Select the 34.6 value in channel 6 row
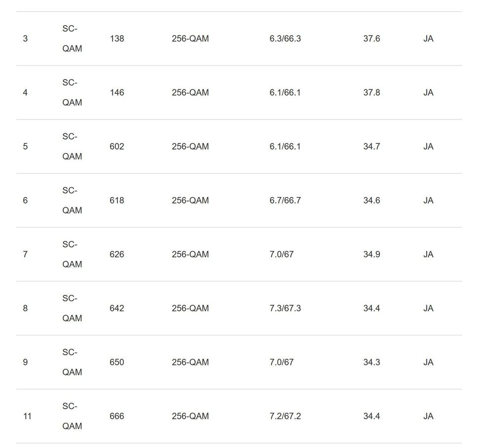The width and height of the screenshot is (493, 448). click(x=372, y=201)
